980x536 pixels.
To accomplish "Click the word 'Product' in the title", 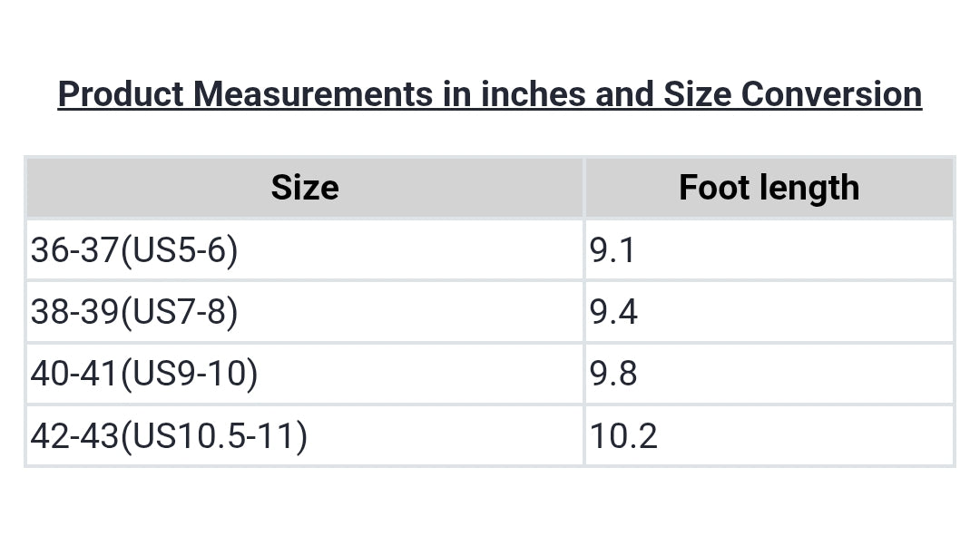I will click(121, 94).
